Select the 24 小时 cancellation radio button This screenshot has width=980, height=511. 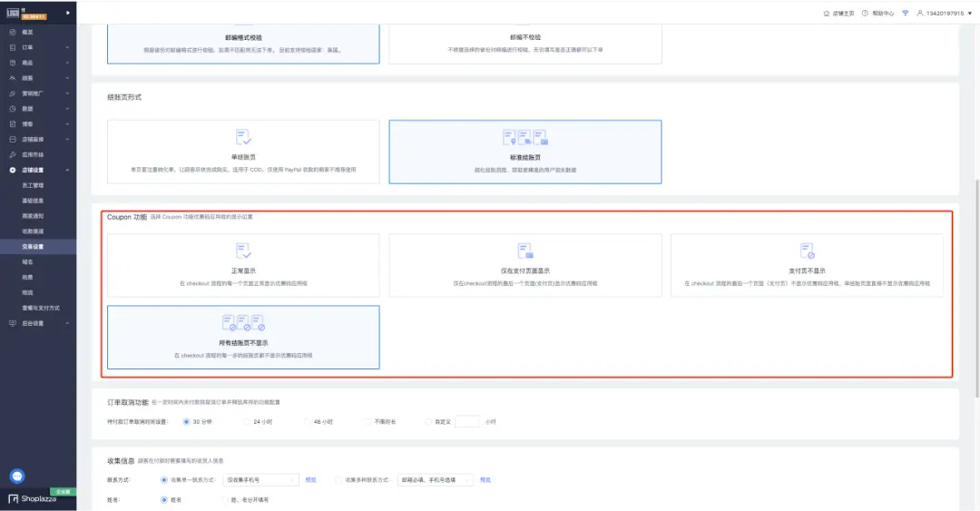(246, 421)
